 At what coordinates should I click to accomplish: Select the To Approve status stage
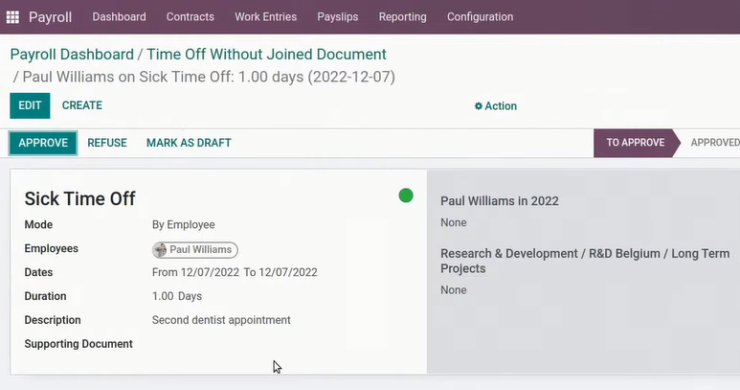(x=635, y=143)
